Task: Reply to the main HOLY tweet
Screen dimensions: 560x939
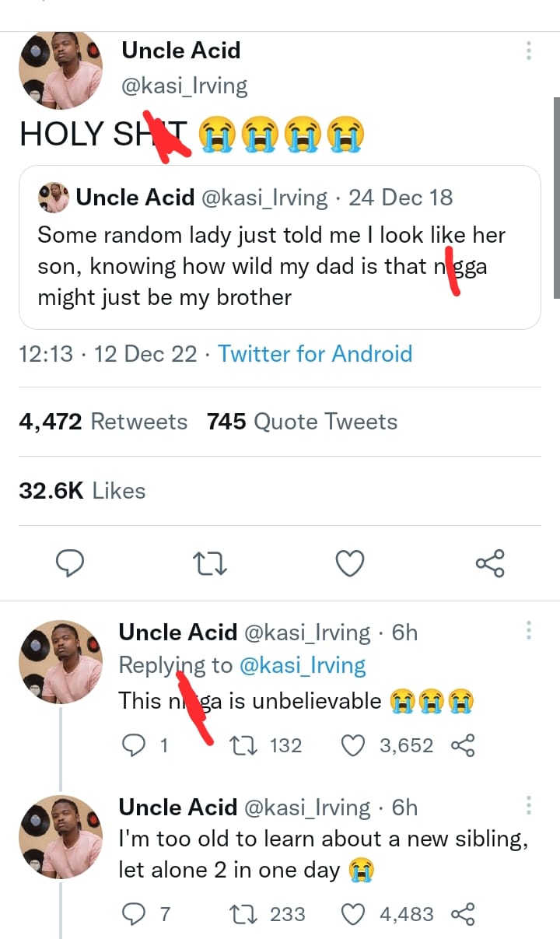Action: pos(71,563)
